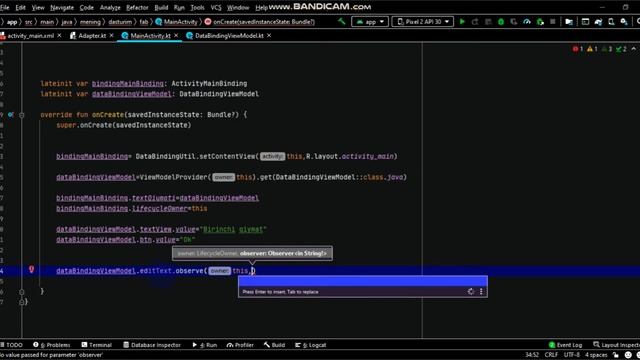Click the 'app' breadcrumb
The height and width of the screenshot is (360, 640).
12,22
